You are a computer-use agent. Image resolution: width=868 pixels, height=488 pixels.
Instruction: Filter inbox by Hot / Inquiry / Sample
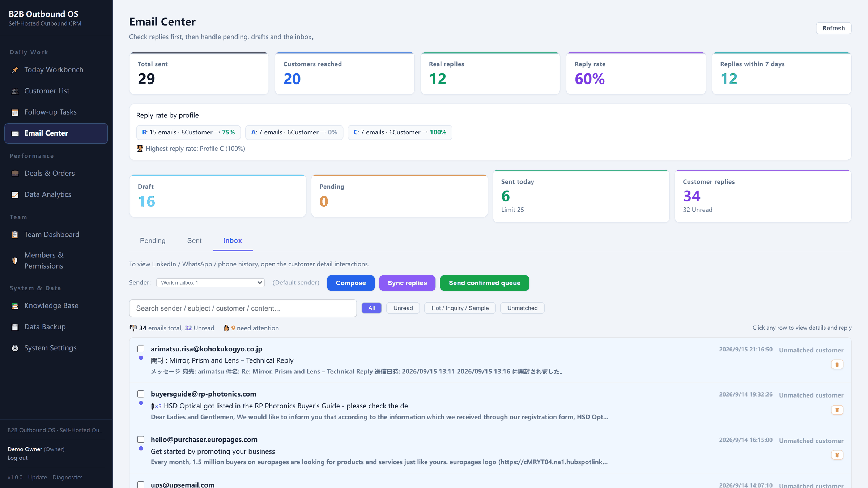click(460, 308)
